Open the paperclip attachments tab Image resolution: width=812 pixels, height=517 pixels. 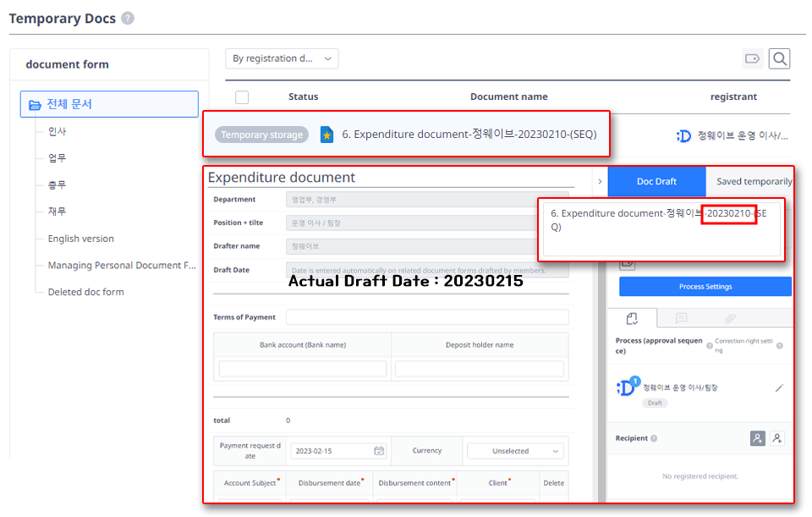tap(730, 318)
